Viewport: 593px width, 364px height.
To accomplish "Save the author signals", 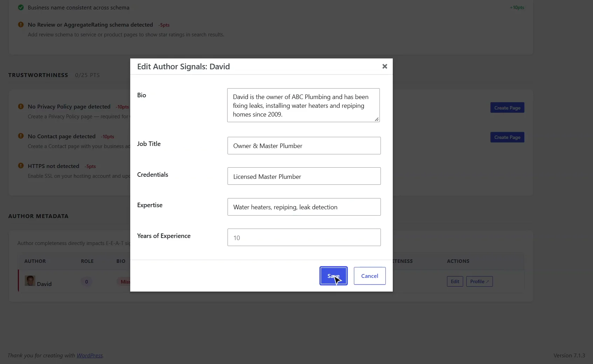I will (333, 276).
